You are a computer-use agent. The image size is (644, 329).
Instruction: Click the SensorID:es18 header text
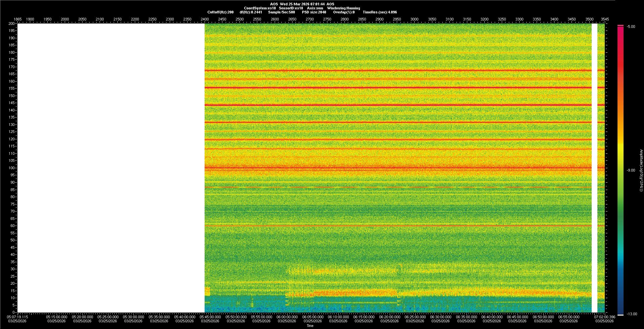(291, 8)
